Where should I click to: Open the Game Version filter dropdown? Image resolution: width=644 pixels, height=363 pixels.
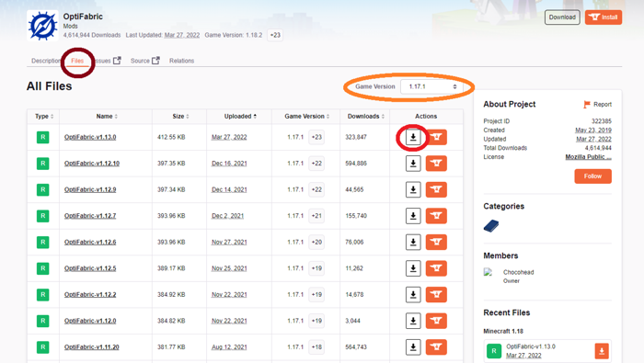coord(432,86)
